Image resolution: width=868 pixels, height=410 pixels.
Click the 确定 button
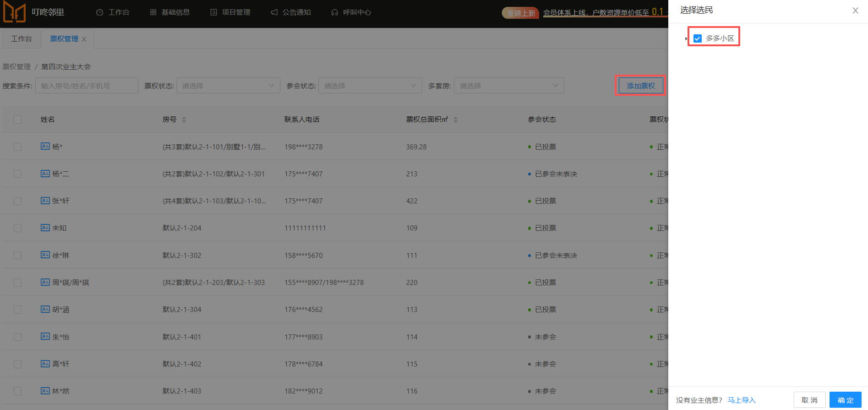(x=845, y=400)
